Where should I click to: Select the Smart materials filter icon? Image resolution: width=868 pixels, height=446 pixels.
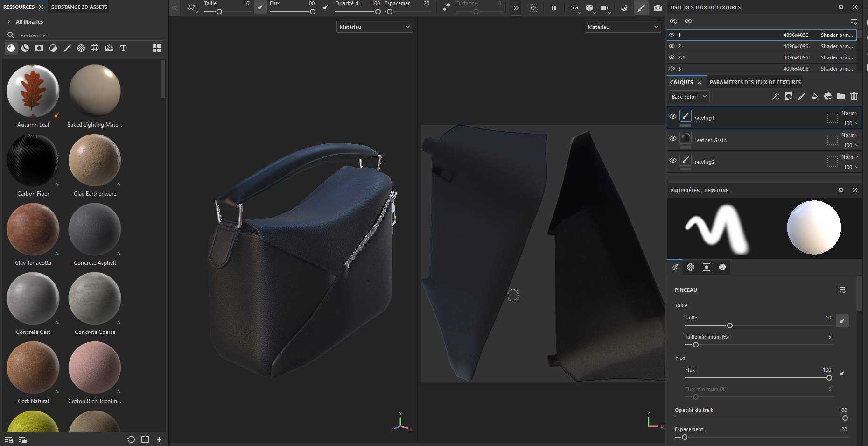[25, 48]
